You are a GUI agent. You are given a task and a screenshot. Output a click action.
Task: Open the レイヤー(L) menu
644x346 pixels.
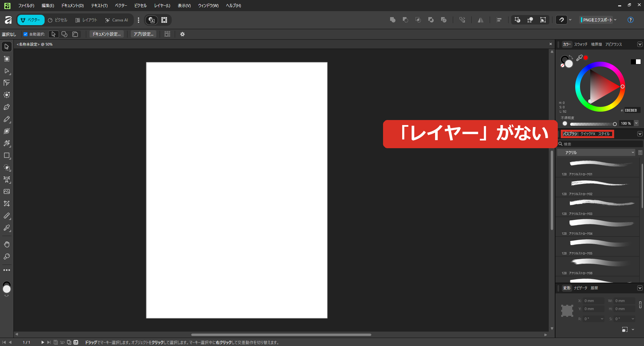click(162, 6)
